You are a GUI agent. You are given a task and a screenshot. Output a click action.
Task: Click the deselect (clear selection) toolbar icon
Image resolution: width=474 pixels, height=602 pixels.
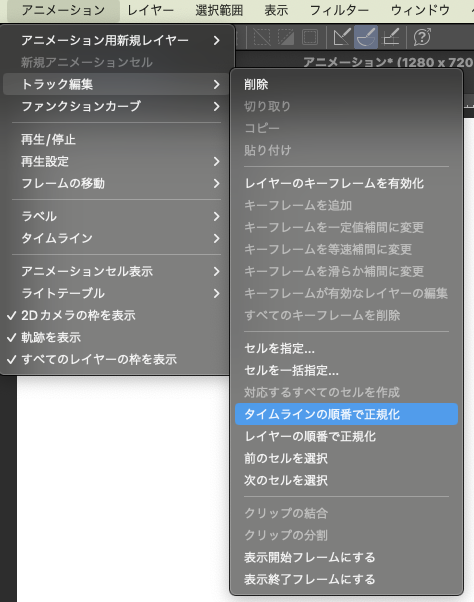click(262, 37)
